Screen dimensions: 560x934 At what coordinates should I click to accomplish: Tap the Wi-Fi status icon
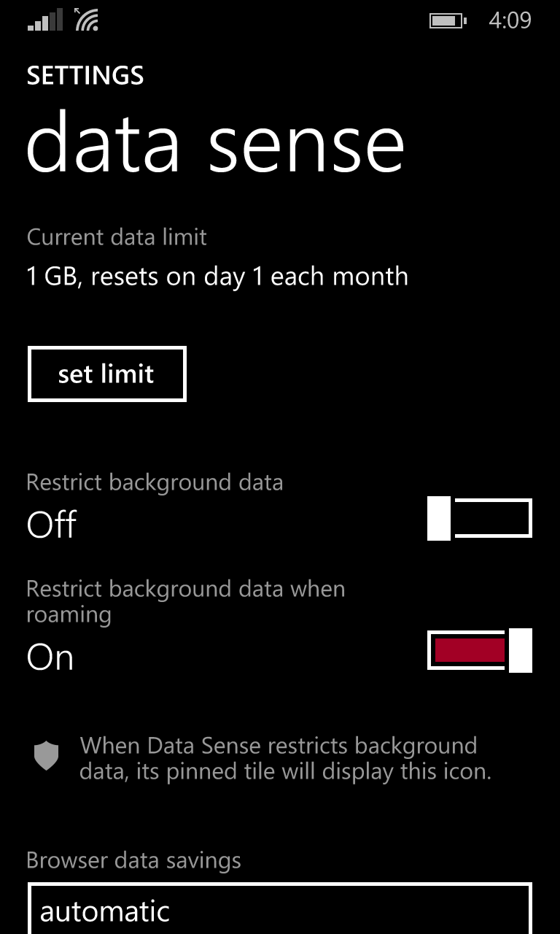(x=88, y=21)
